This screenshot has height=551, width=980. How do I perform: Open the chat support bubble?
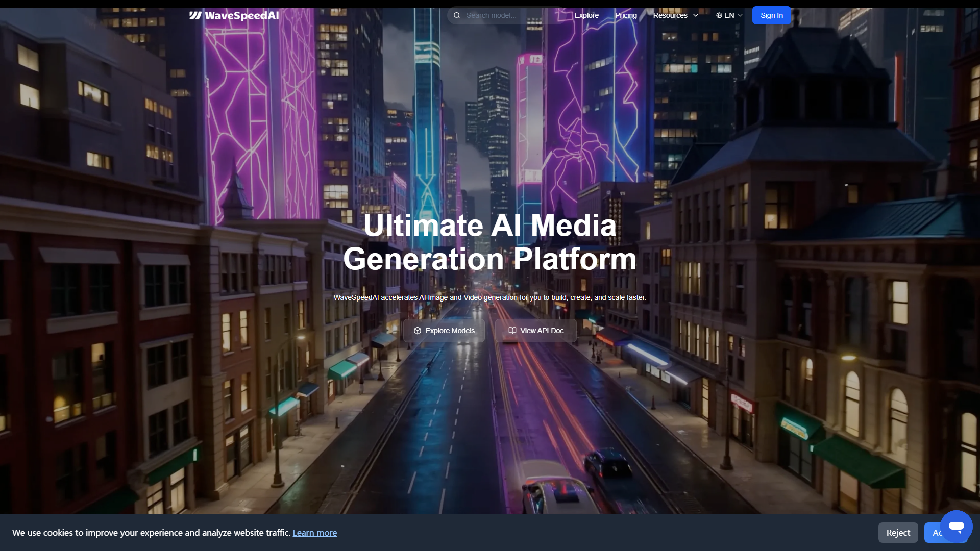point(956,525)
